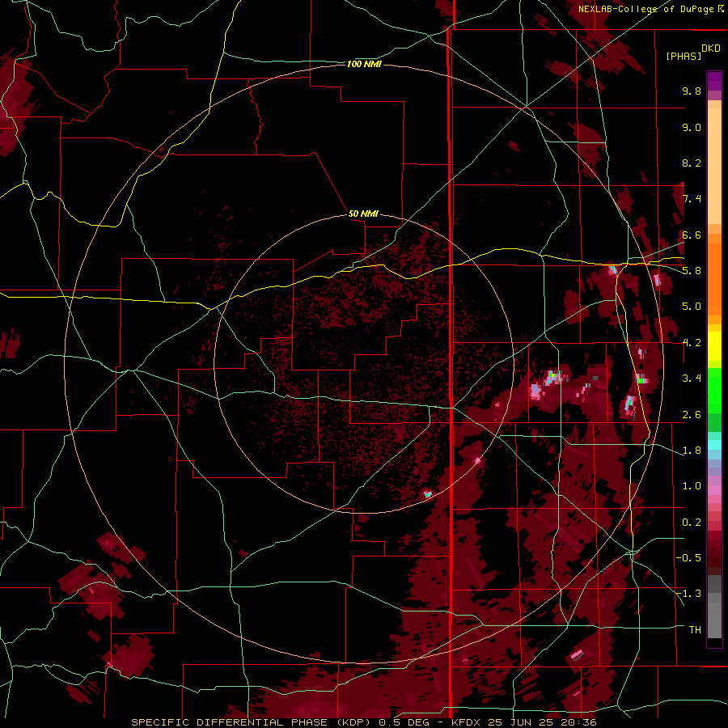
Task: Click the yellow segment of the color scale
Action: click(x=714, y=346)
